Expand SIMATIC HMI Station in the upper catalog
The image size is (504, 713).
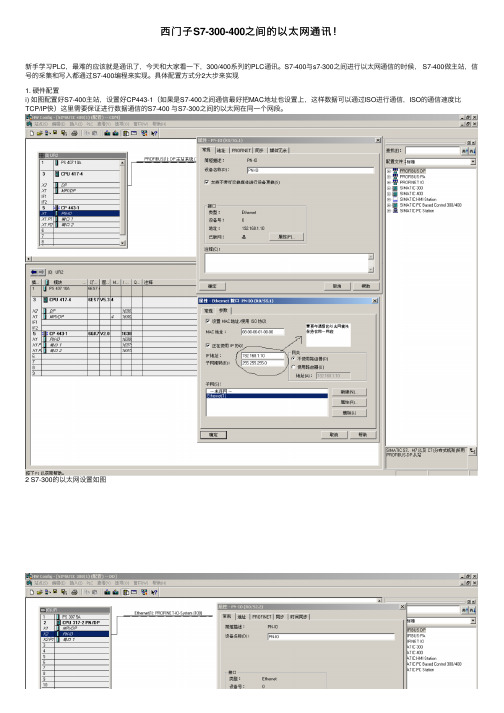[389, 199]
